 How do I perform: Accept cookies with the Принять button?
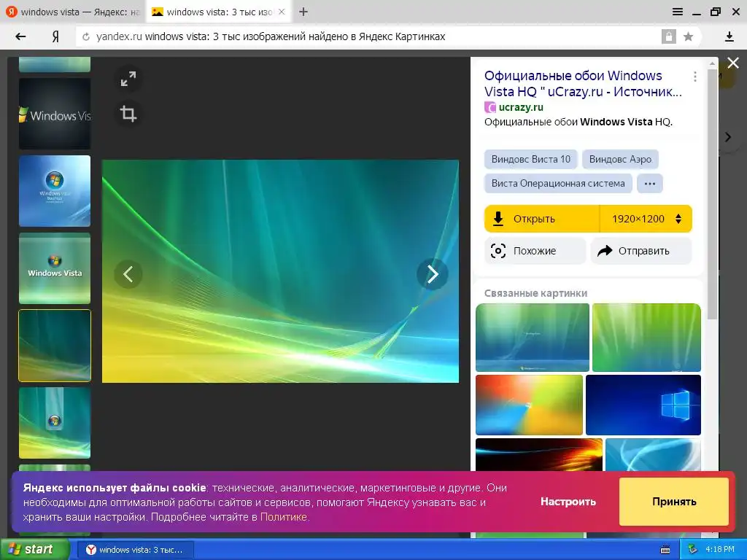[x=673, y=502]
